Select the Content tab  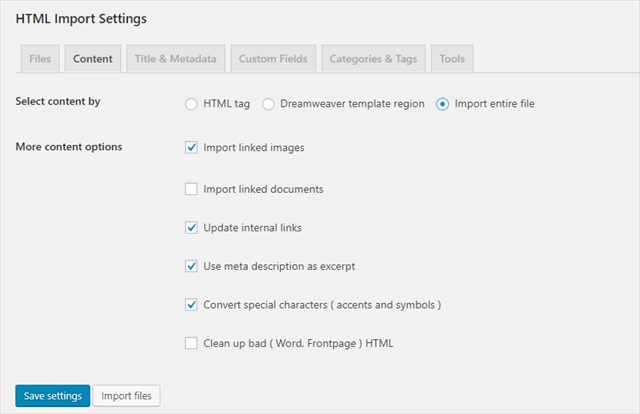93,59
